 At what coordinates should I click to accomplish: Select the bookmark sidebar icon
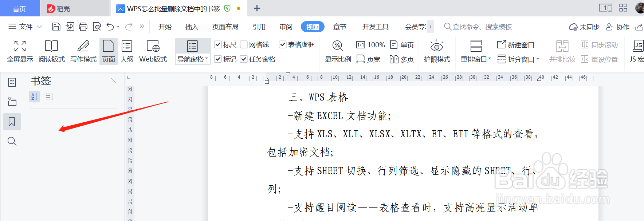point(12,122)
